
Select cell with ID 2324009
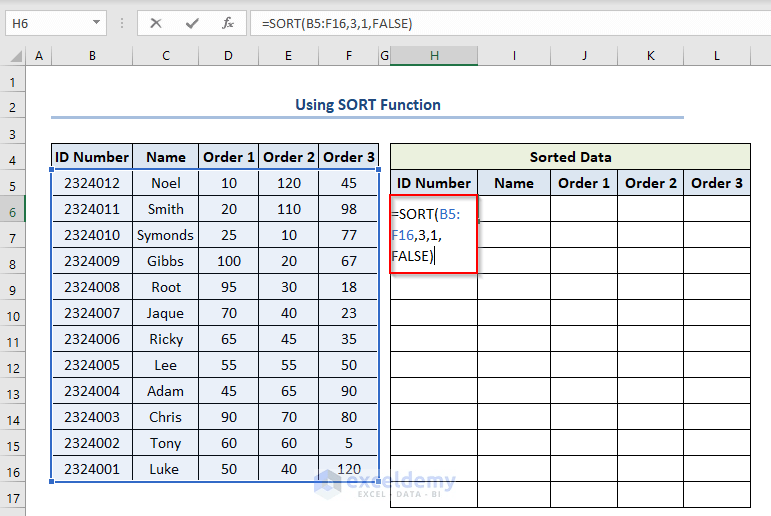pos(92,261)
